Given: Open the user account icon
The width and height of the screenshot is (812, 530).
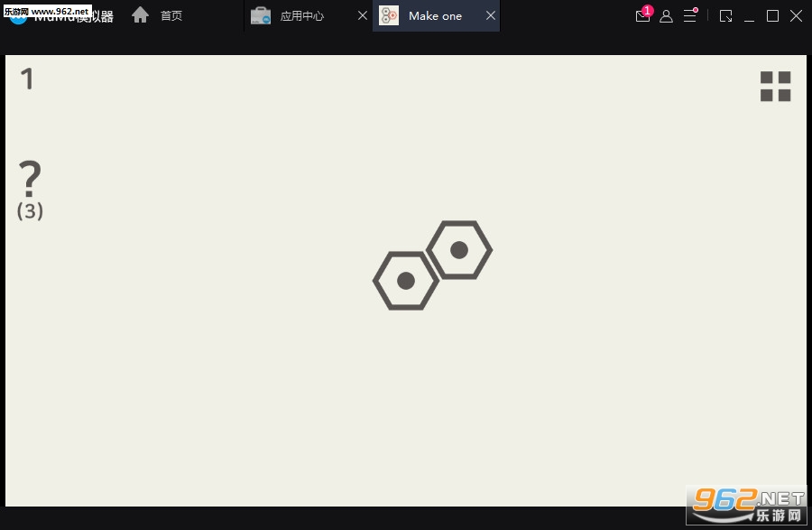Looking at the screenshot, I should (667, 16).
